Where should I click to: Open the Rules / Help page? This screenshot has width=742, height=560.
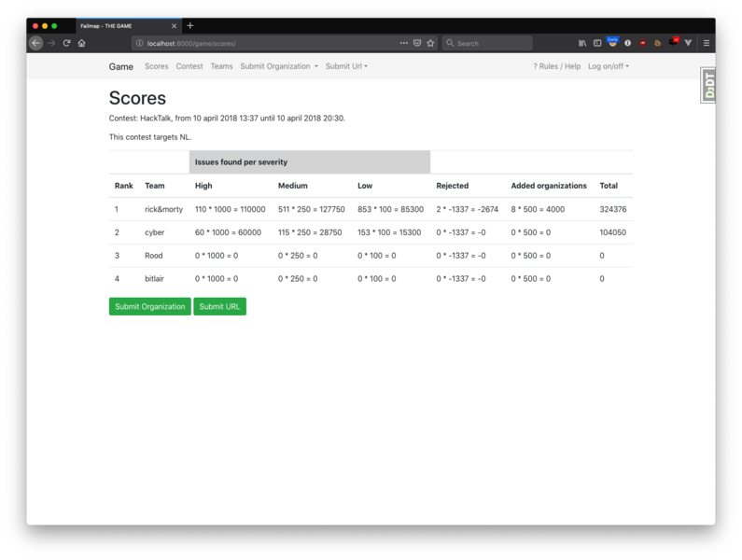pyautogui.click(x=557, y=66)
